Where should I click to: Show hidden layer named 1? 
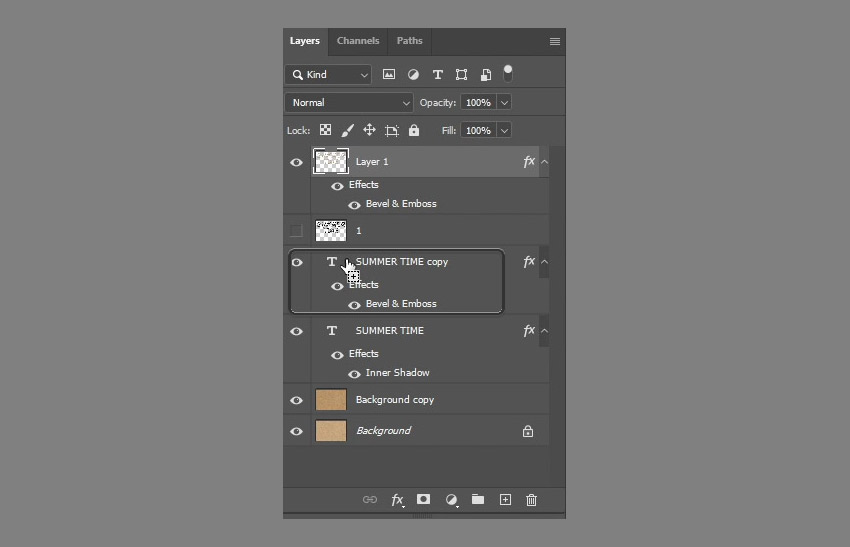coord(296,231)
